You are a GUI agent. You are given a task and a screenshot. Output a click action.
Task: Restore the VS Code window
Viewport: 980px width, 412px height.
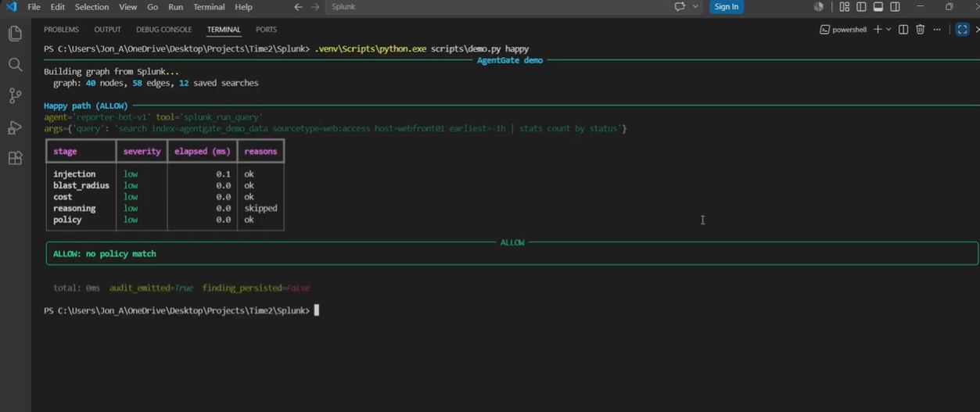click(949, 7)
